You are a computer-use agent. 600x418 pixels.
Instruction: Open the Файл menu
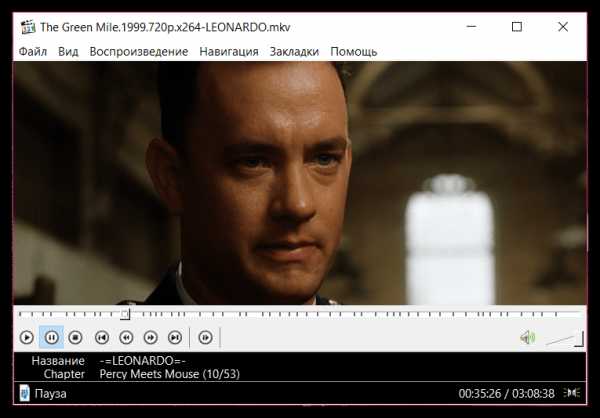(x=33, y=52)
